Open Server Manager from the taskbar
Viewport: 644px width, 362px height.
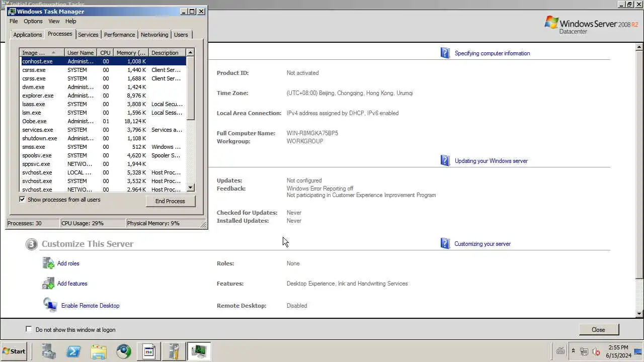pyautogui.click(x=49, y=351)
